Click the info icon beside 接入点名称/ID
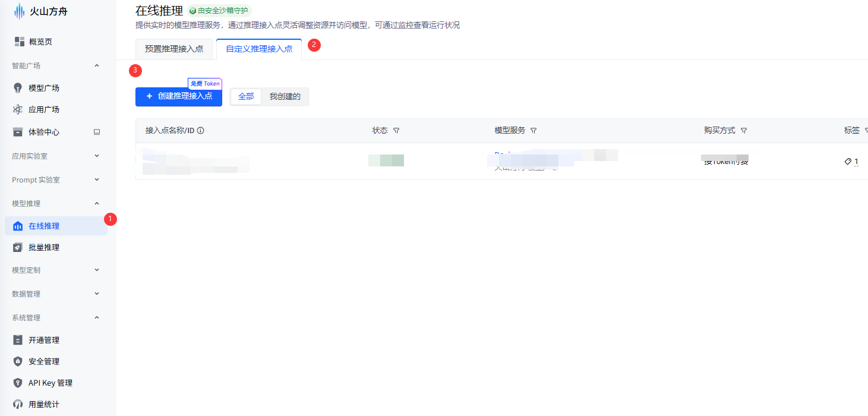868x416 pixels. tap(201, 131)
